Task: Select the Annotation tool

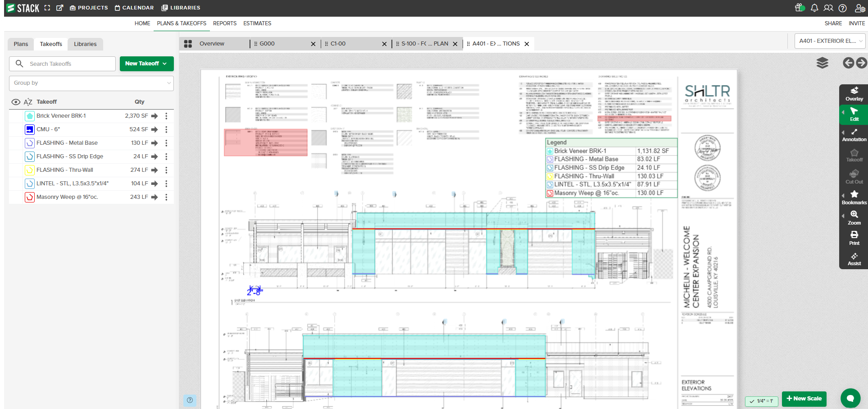Action: 854,135
